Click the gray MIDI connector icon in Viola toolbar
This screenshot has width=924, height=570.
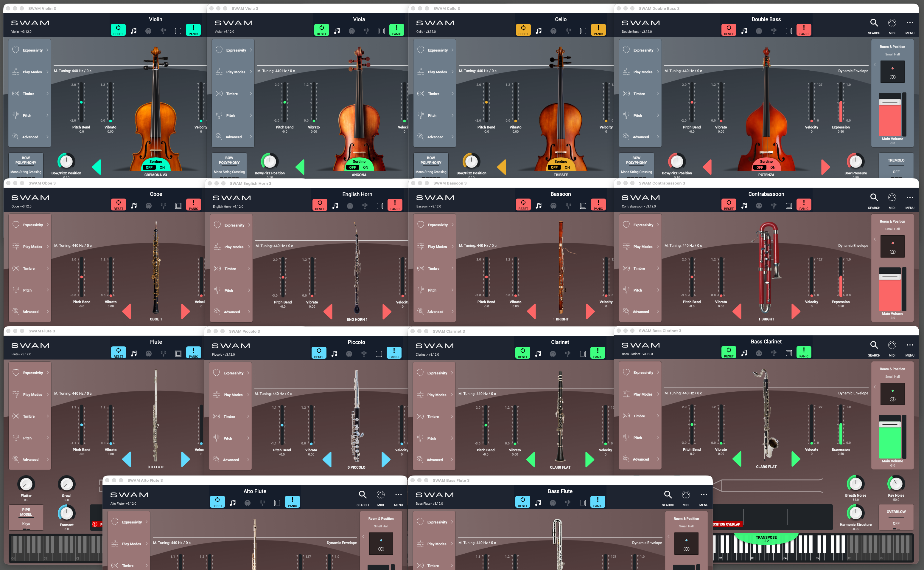coord(352,31)
